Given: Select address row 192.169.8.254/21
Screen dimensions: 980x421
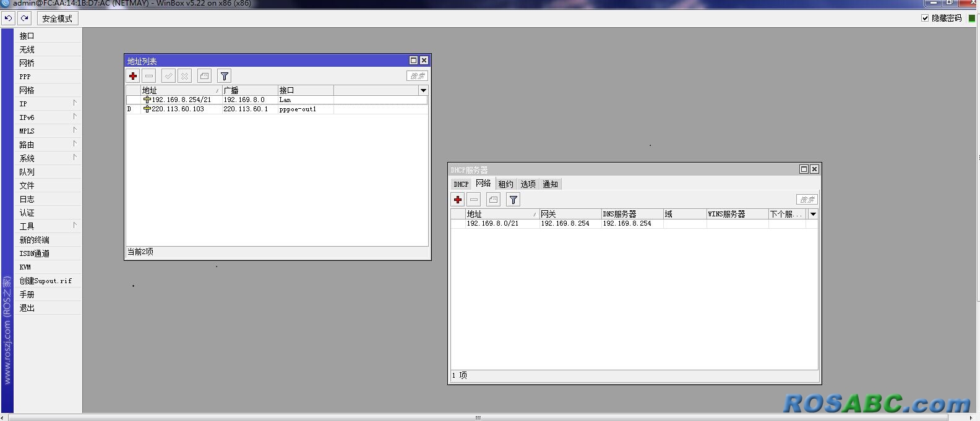Looking at the screenshot, I should click(x=277, y=100).
